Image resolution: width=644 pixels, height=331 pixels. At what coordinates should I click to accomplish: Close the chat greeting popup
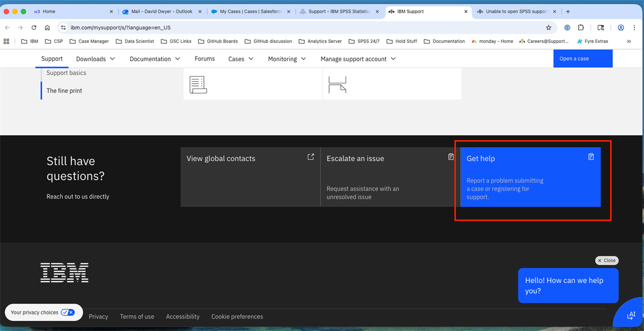606,260
